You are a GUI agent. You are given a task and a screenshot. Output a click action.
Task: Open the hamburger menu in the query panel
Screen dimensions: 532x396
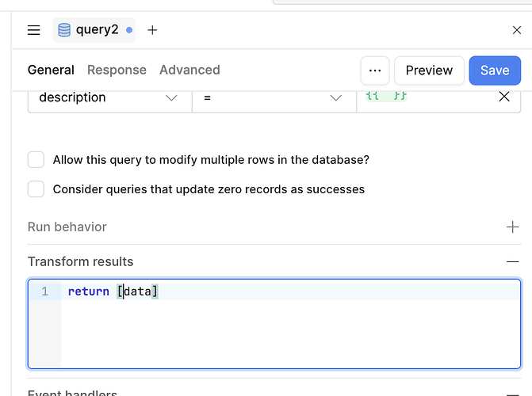[x=33, y=30]
